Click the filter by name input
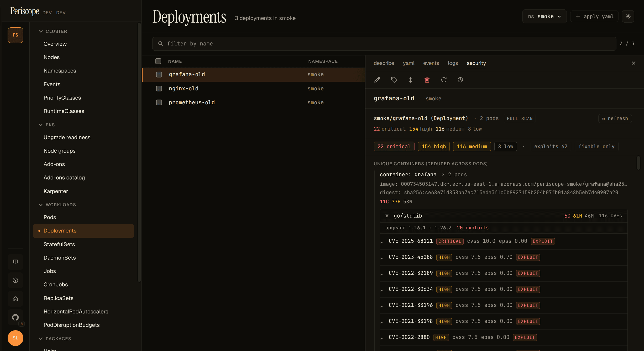Viewport: 644px width, 351px height. click(x=384, y=44)
